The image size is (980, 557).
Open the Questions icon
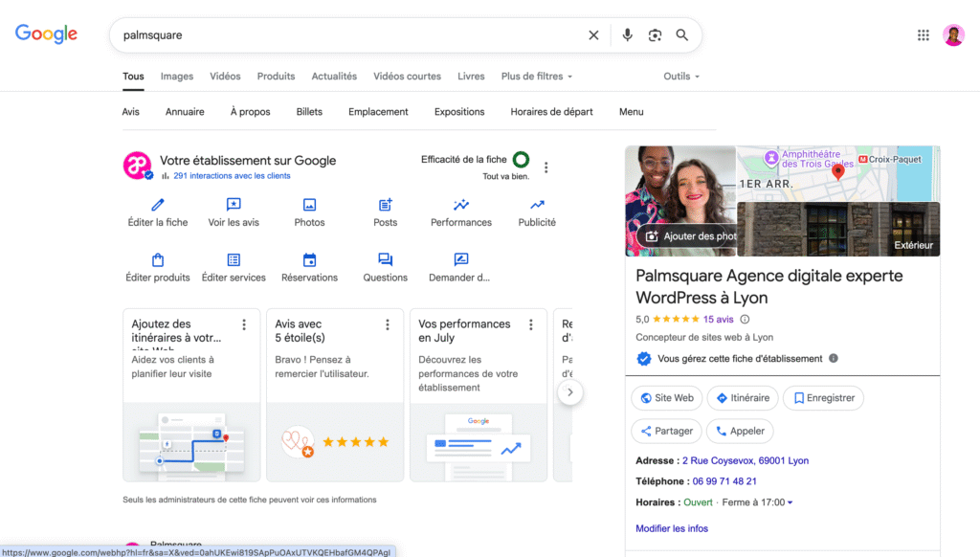coord(385,259)
